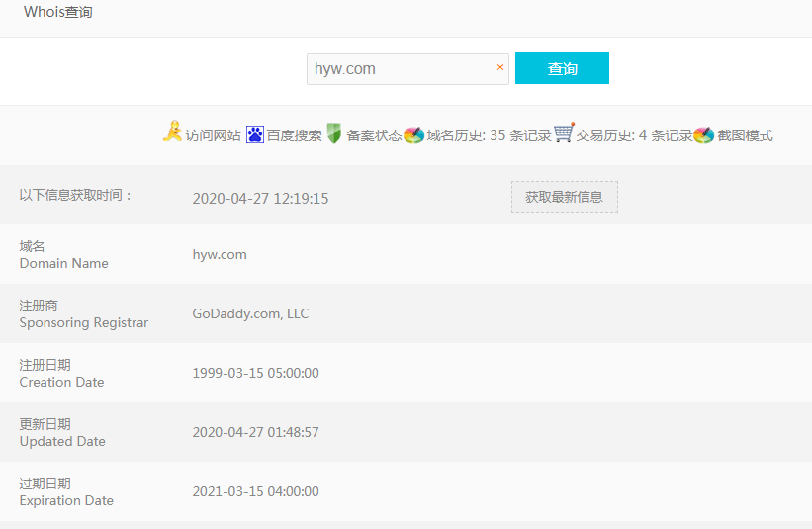Click the colorful icon before 域名历史
This screenshot has width=812, height=529.
(x=413, y=135)
